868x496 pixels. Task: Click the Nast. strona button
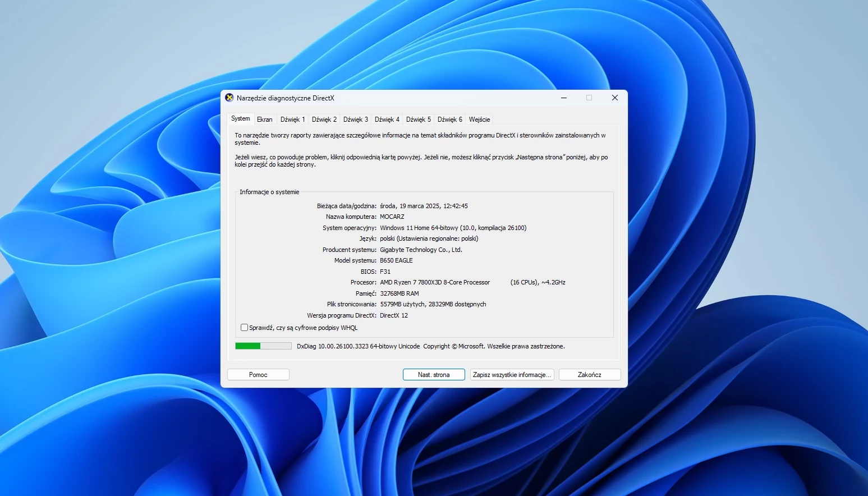pos(434,375)
